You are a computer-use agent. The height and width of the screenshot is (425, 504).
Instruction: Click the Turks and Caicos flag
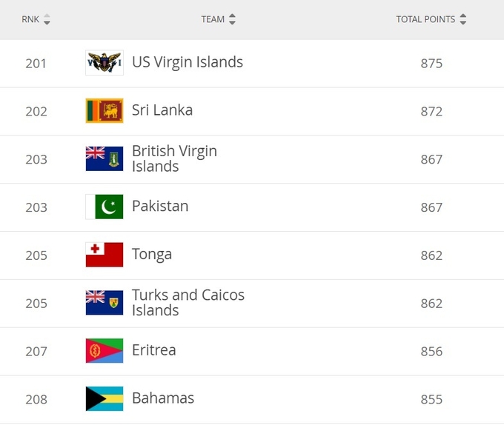105,303
